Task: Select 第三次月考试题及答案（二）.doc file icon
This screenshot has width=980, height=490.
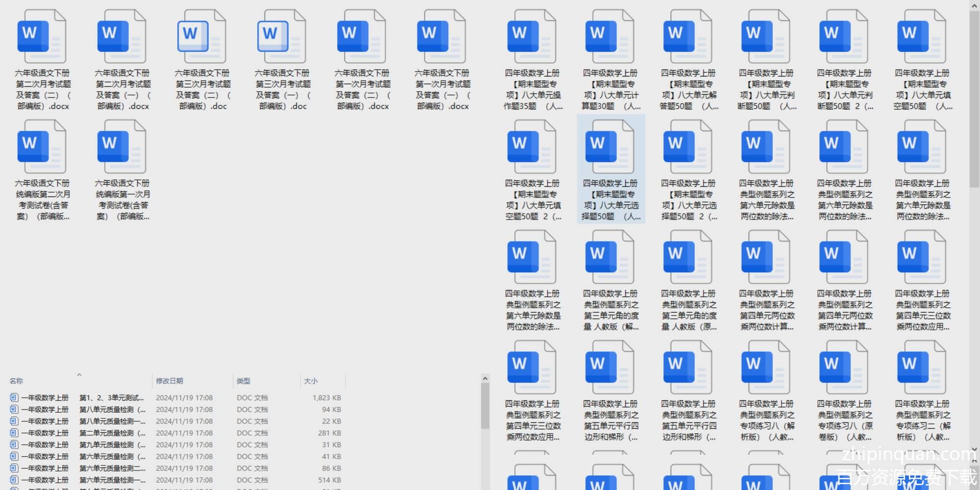Action: coord(201,37)
